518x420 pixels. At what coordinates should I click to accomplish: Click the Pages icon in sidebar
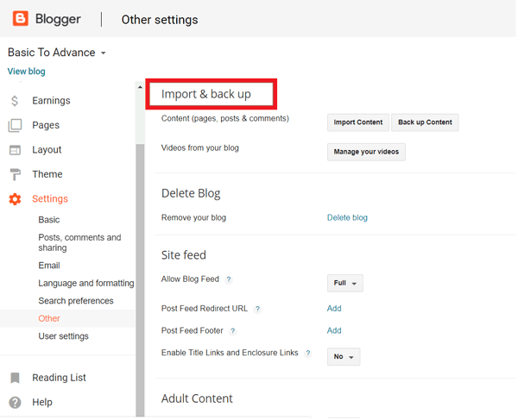[x=15, y=125]
